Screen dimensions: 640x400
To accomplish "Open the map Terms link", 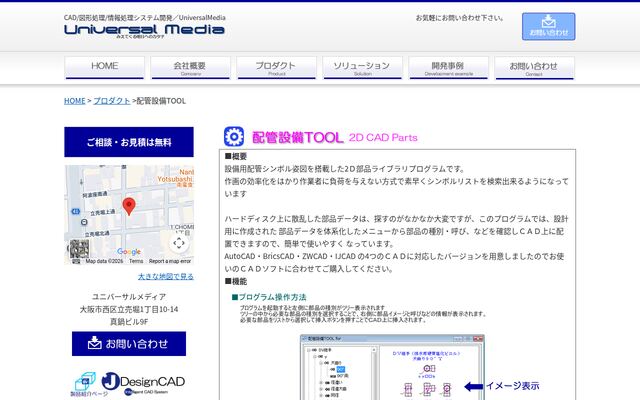I will coord(136,261).
